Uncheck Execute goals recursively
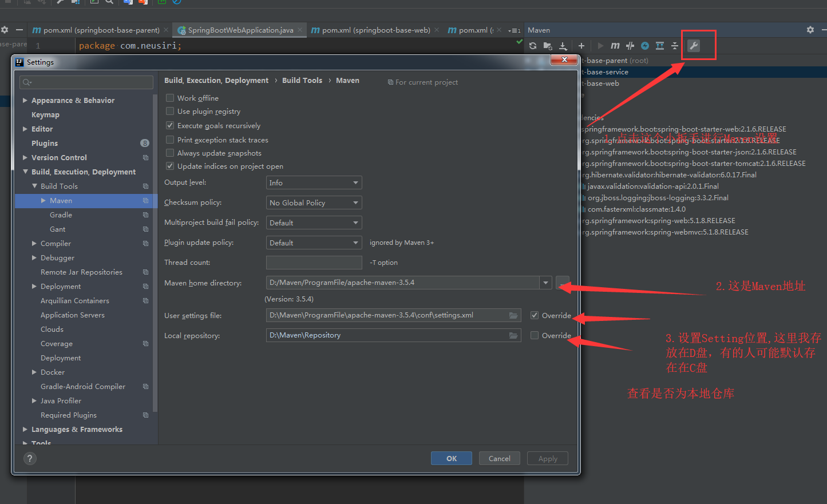This screenshot has width=827, height=504. (170, 125)
